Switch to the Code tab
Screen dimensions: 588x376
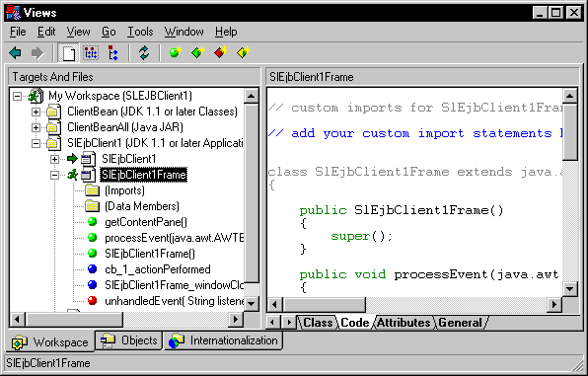pos(355,323)
